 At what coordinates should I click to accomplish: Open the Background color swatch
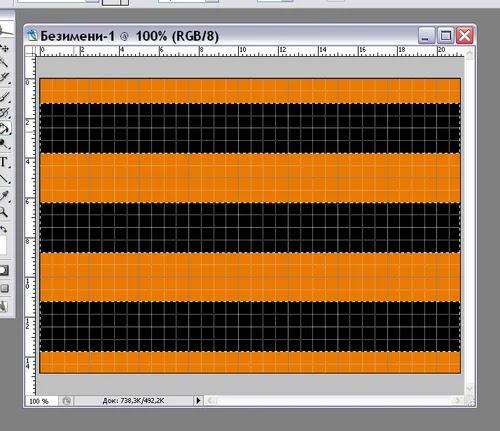tap(3, 245)
